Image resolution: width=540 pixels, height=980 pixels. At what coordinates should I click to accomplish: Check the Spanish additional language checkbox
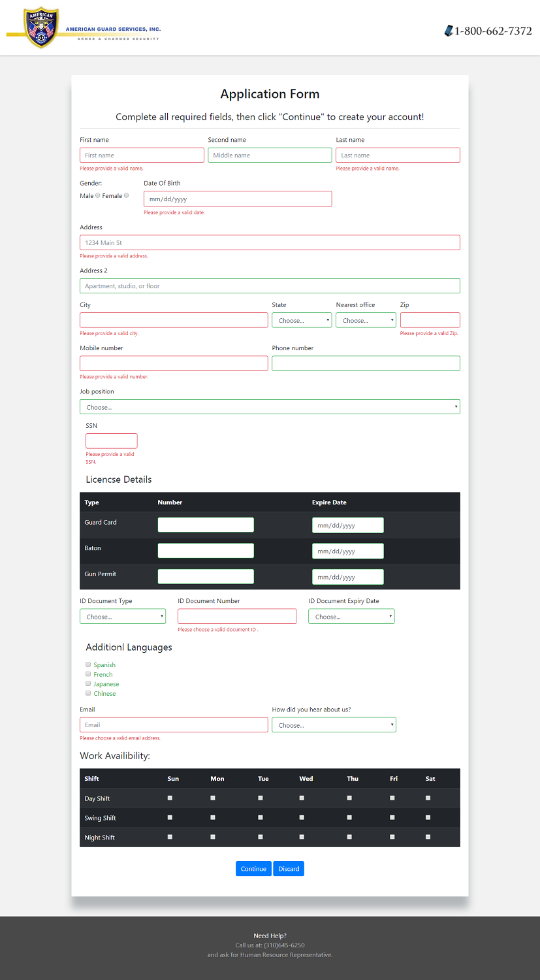pyautogui.click(x=88, y=664)
